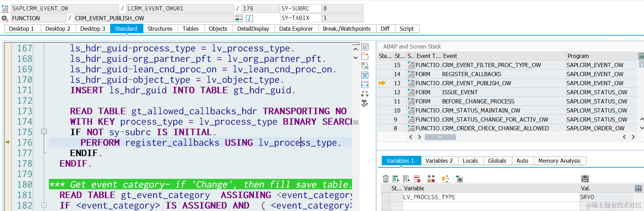Click the icon with two down arrows in Variables toolbar

tap(431, 179)
